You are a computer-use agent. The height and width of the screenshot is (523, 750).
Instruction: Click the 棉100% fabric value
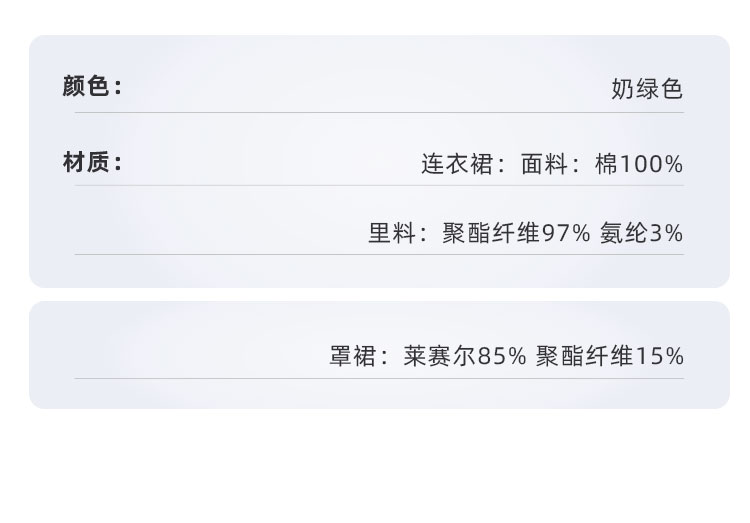pyautogui.click(x=639, y=164)
